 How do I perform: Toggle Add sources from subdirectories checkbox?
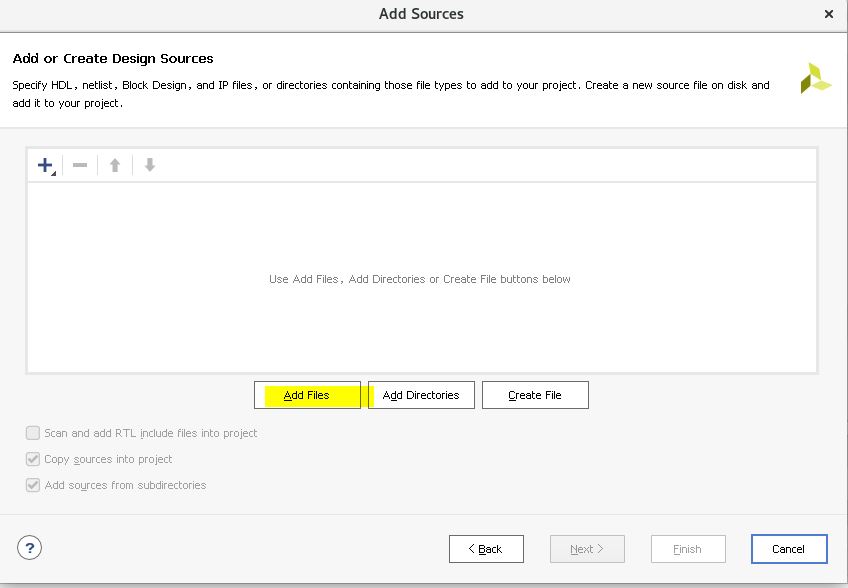point(33,485)
